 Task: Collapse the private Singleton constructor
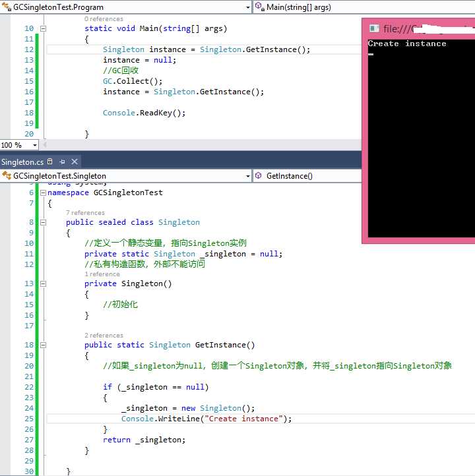pyautogui.click(x=43, y=284)
